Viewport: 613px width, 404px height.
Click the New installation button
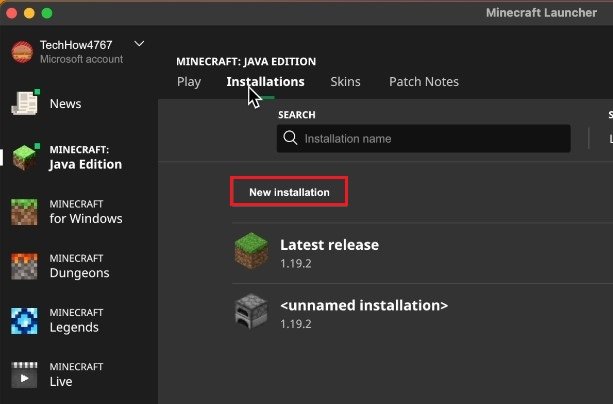coord(289,192)
